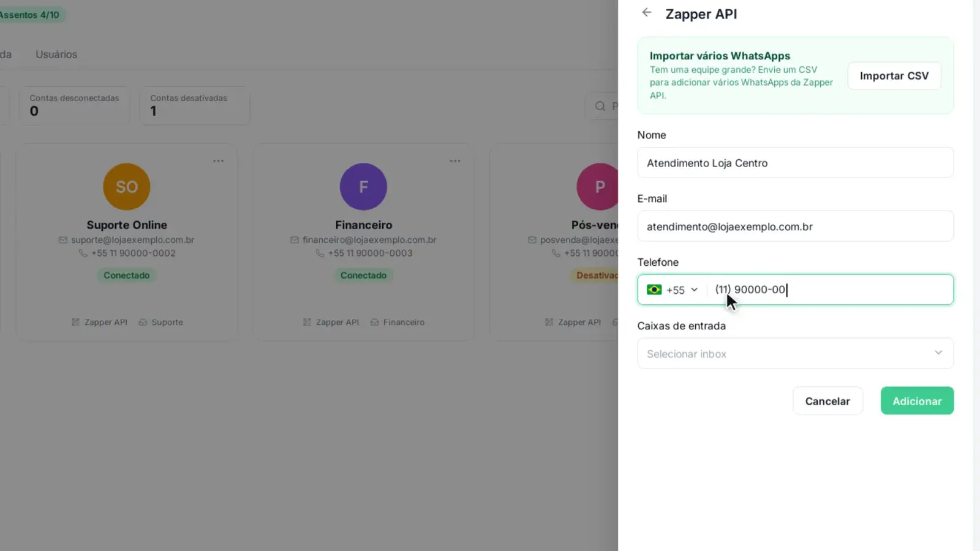Click the +55 11 90000-0003 phone number

coord(370,253)
